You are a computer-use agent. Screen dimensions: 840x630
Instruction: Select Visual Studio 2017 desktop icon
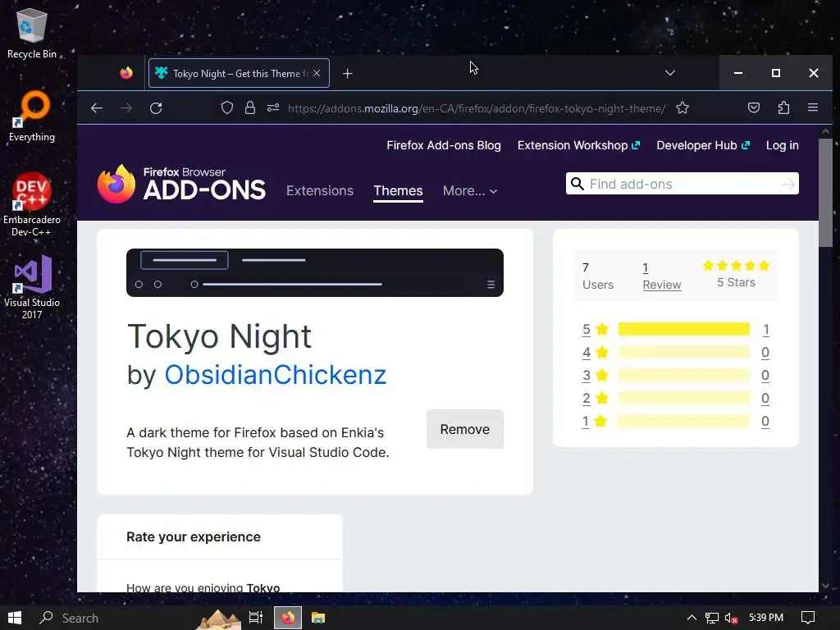coord(32,288)
